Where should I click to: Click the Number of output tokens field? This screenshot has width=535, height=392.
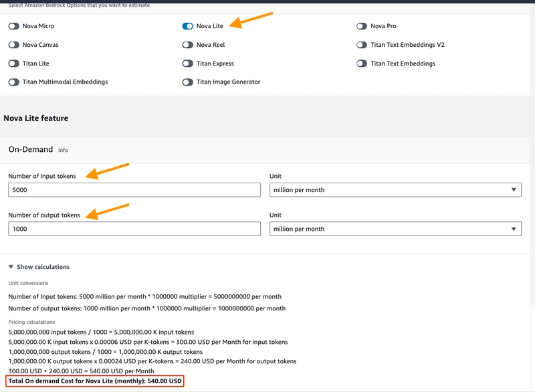point(134,229)
